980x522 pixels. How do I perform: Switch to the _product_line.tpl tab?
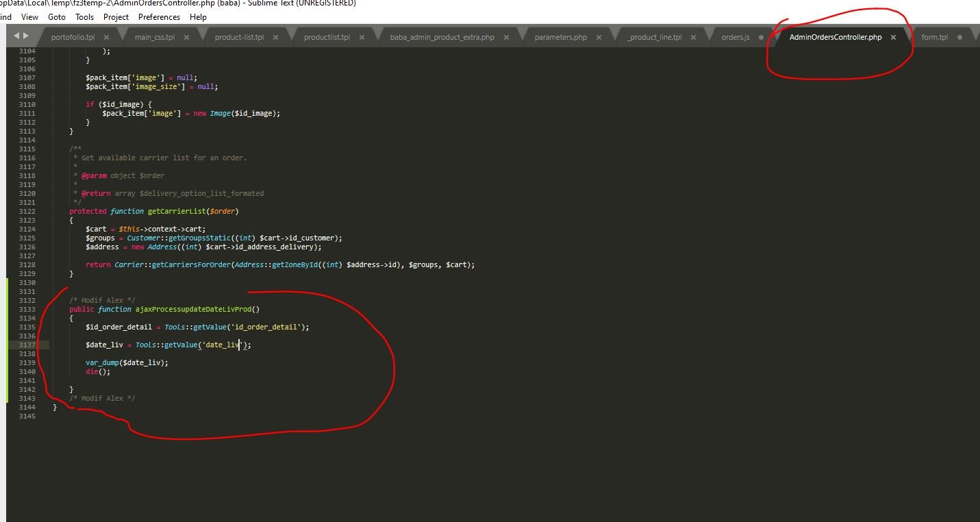pyautogui.click(x=654, y=37)
